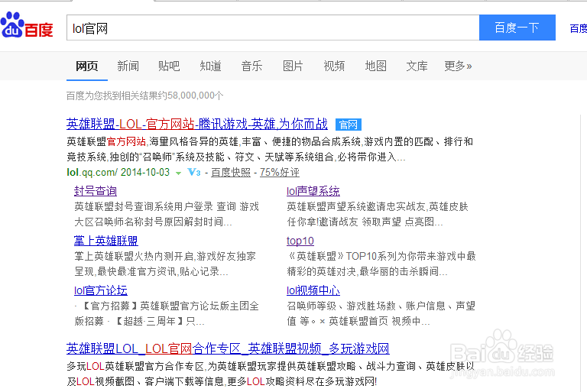Screen dimensions: 587x392
Task: Click the 百度 link beside the search button
Action: 578,28
